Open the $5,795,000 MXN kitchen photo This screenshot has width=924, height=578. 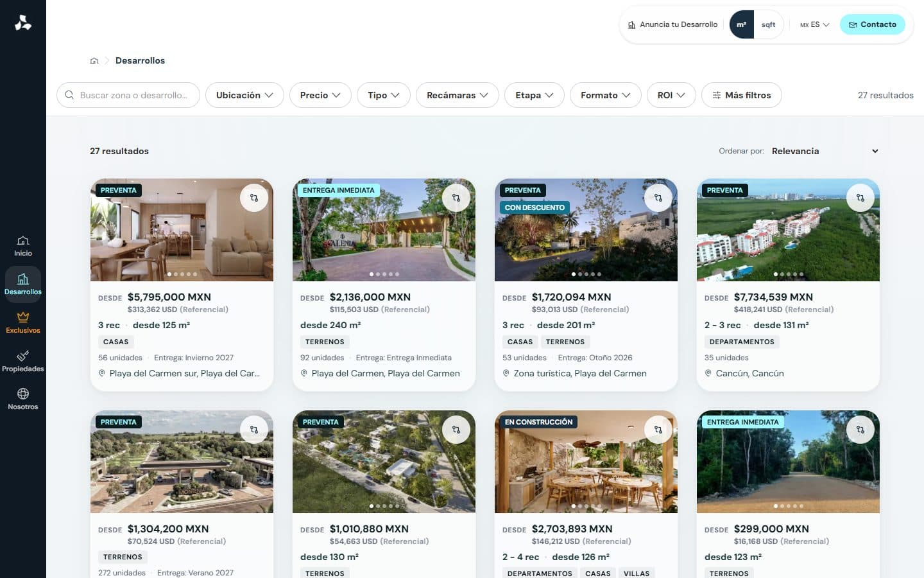[x=182, y=230]
